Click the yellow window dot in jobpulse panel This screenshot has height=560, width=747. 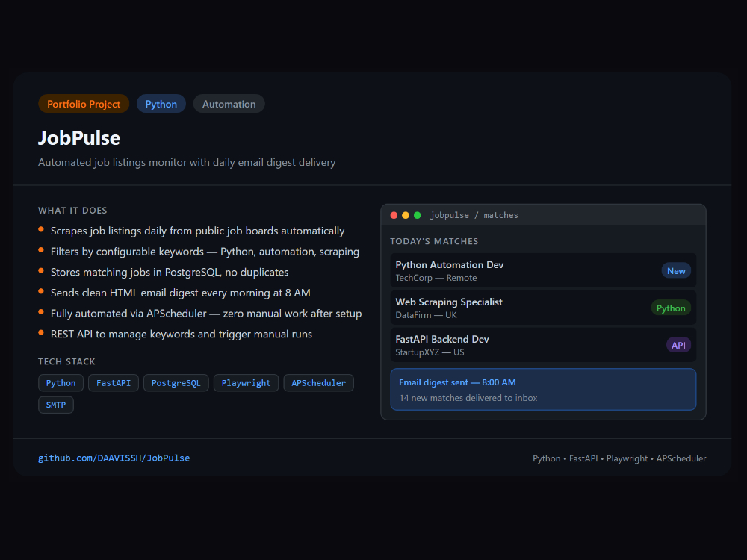[x=406, y=215]
